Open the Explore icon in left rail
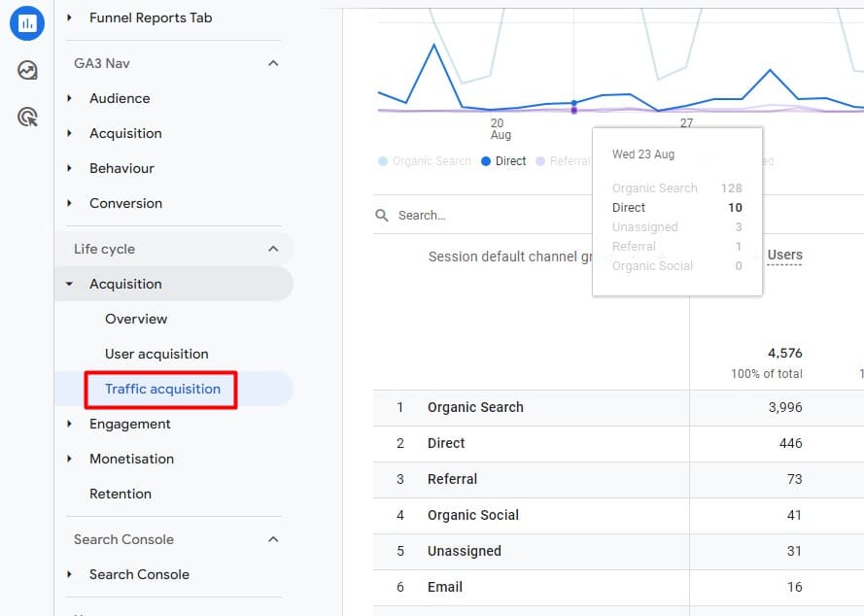Viewport: 864px width, 616px height. 27,70
